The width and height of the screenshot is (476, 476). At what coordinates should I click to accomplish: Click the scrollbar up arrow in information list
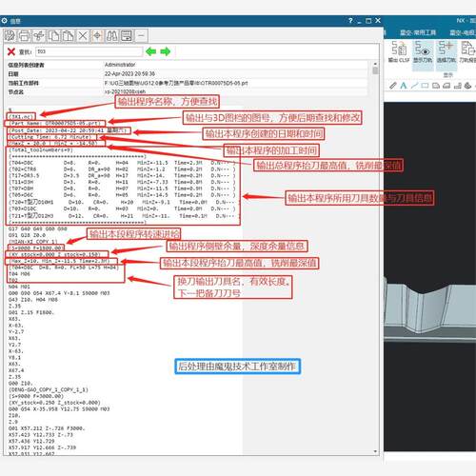(375, 64)
